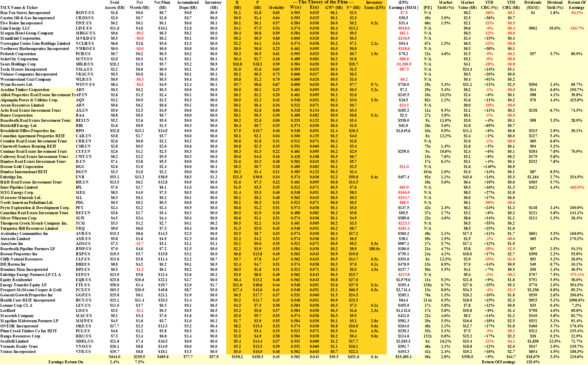Select the Modality column header
Viewport: 588px width, 365px height.
pos(276,8)
